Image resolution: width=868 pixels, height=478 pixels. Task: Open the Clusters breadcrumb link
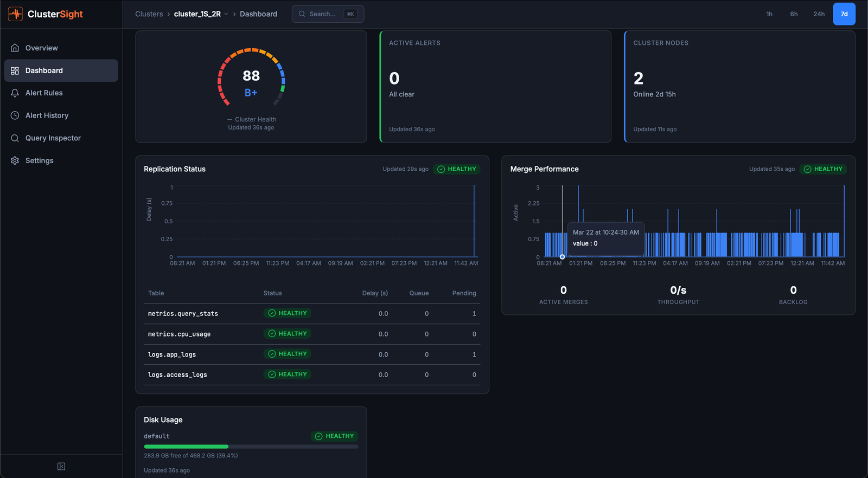pyautogui.click(x=149, y=14)
